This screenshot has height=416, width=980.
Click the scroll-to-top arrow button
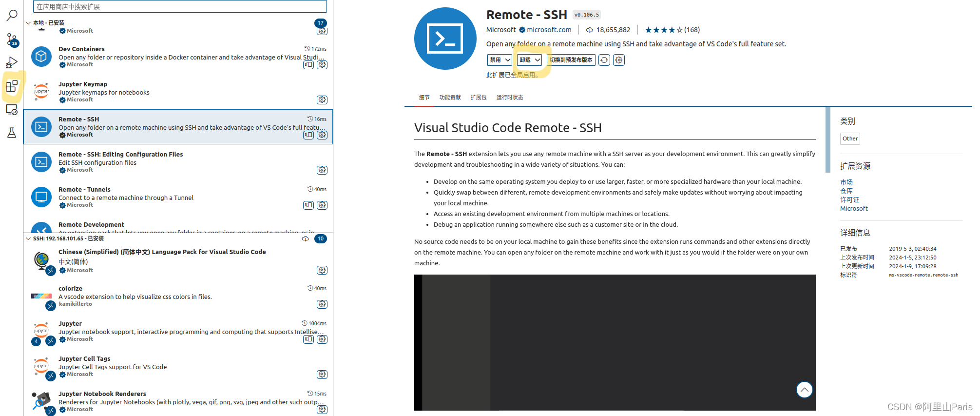point(805,390)
